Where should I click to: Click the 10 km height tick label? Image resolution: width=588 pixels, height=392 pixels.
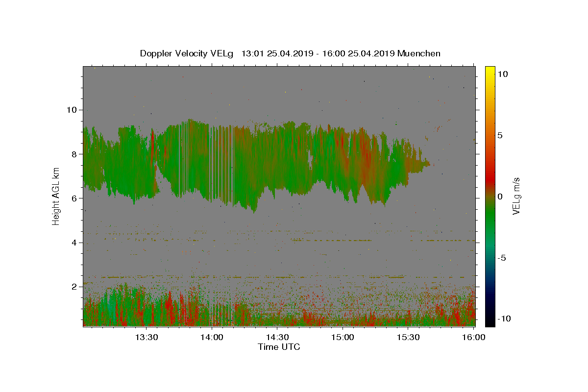coord(71,110)
